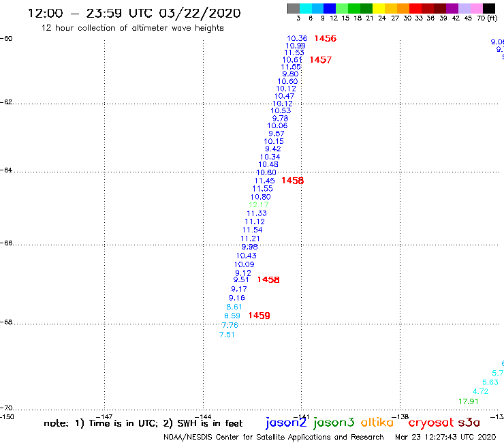Select the light blue value 8.59
Image resolution: width=504 pixels, height=443 pixels.
tap(232, 316)
